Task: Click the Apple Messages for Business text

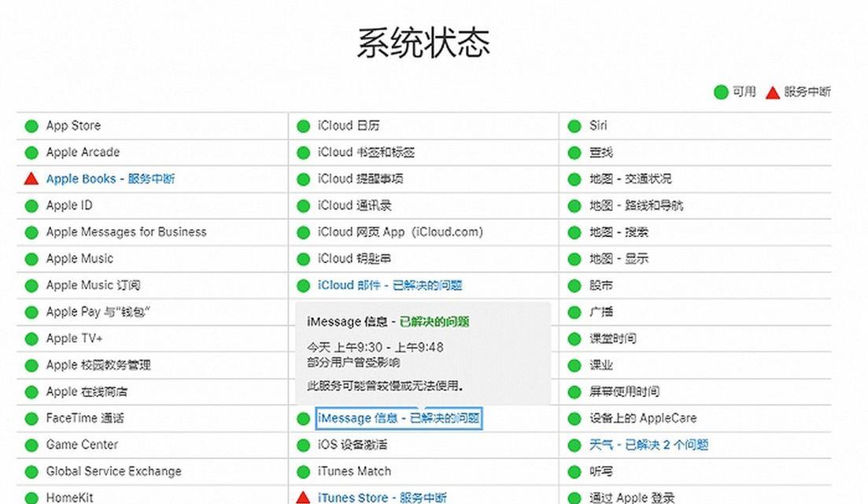Action: click(x=126, y=232)
